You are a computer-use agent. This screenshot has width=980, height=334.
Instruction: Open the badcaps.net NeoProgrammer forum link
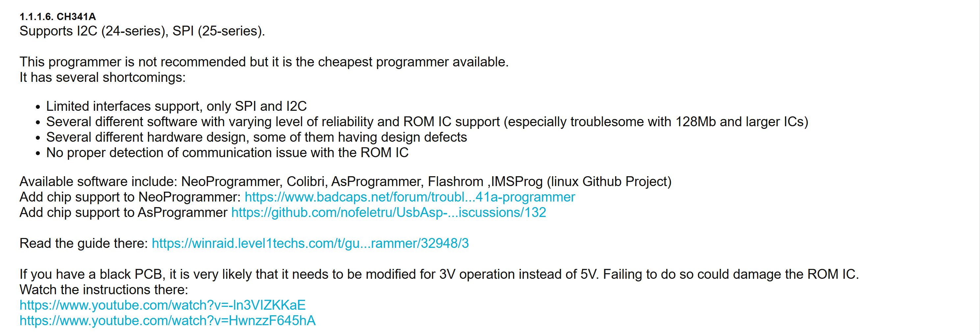pos(409,197)
